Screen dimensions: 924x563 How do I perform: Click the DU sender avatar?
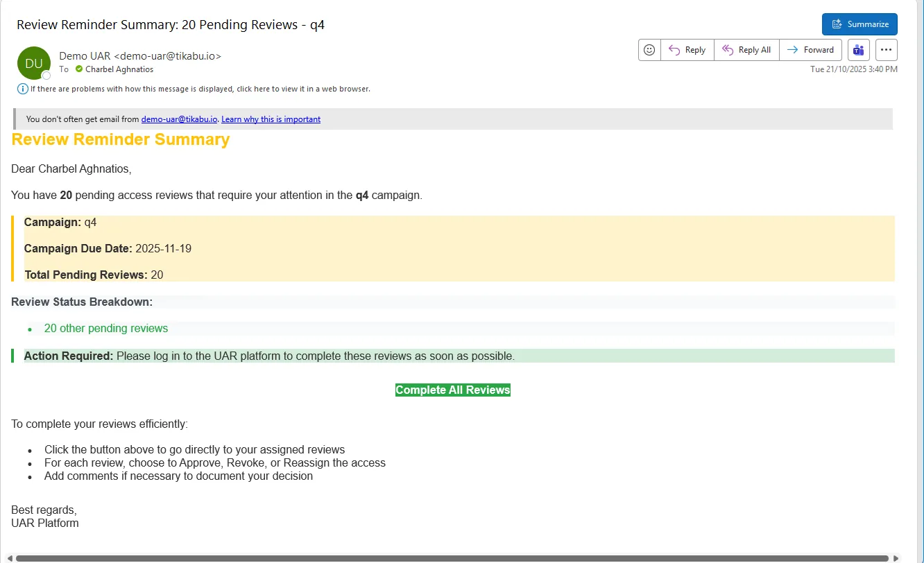[33, 63]
